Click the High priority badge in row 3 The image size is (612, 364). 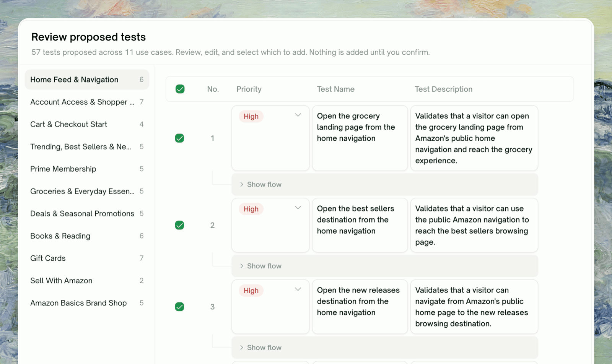coord(251,291)
